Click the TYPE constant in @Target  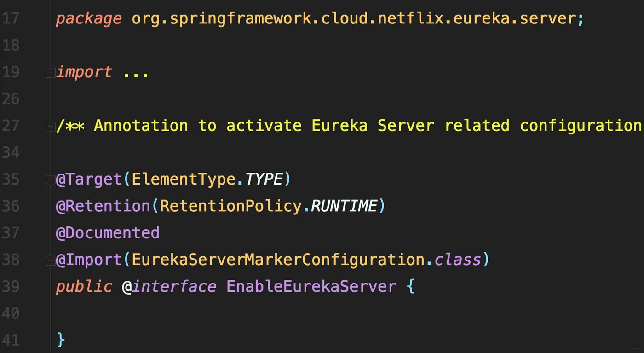point(264,179)
